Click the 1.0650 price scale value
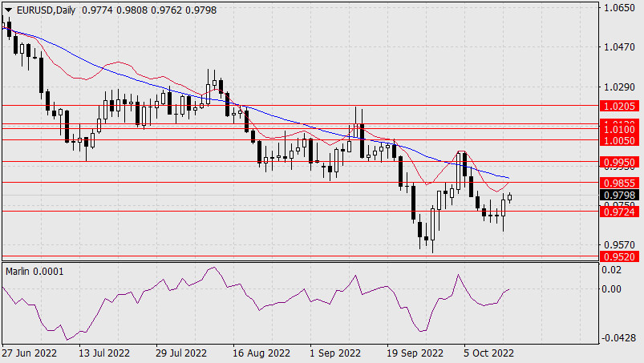The height and width of the screenshot is (363, 644). click(x=619, y=8)
